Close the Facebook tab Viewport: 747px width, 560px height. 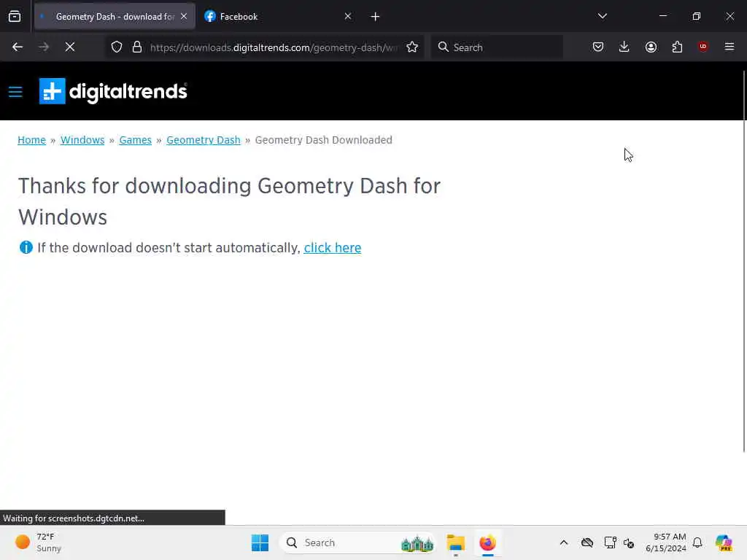348,16
